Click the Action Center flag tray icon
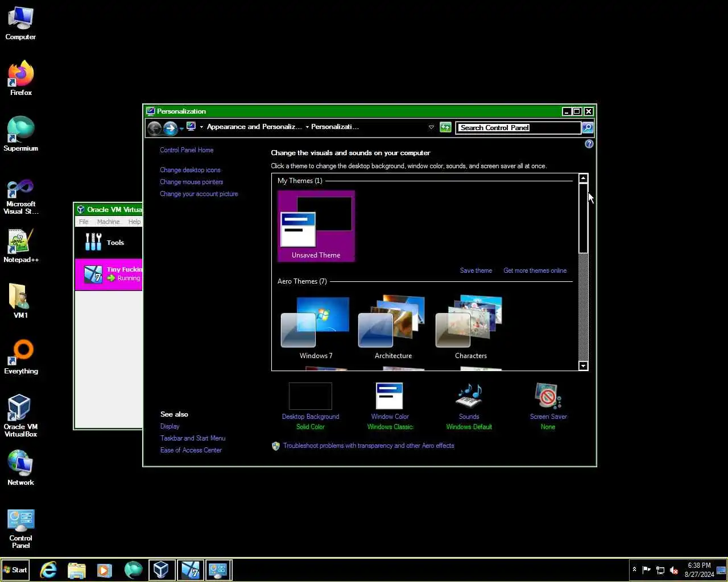This screenshot has width=728, height=582. (646, 570)
